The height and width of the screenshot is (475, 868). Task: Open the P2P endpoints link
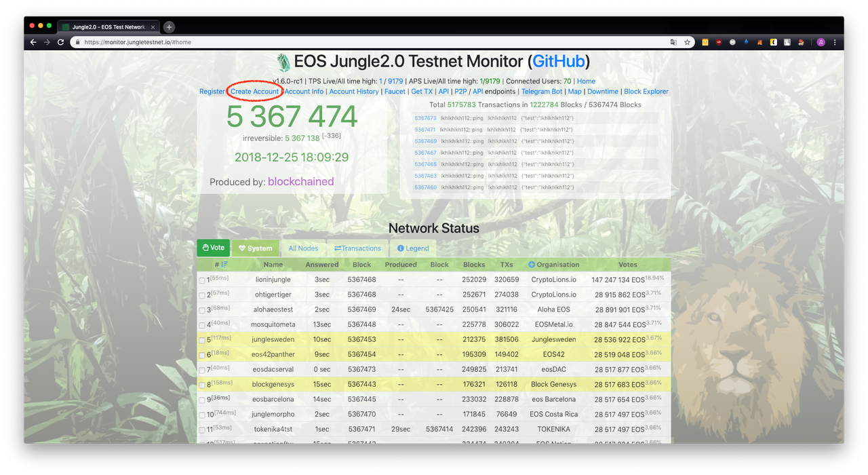(460, 92)
